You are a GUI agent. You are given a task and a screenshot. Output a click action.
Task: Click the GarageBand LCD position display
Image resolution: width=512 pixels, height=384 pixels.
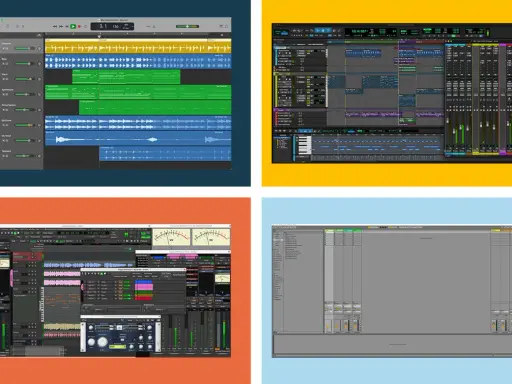tap(112, 26)
